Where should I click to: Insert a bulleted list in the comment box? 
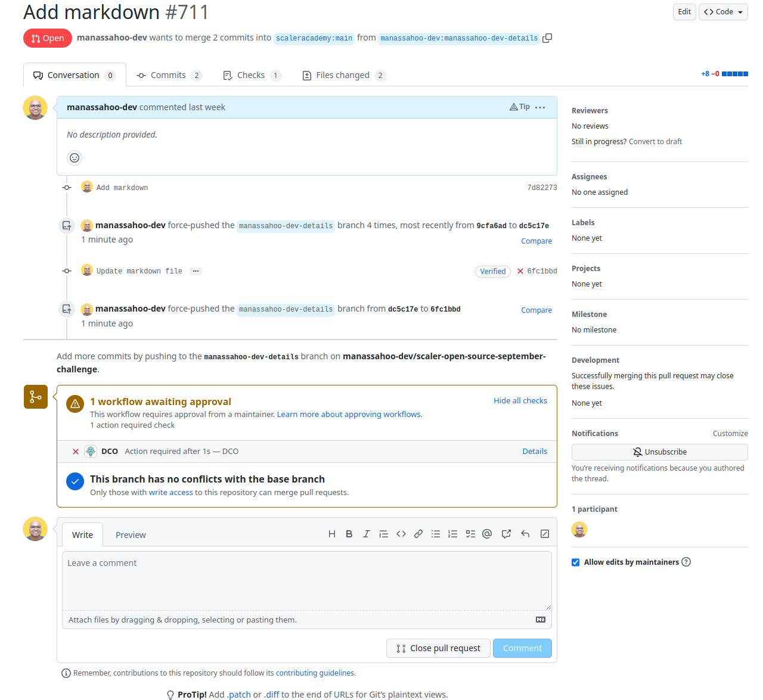pos(435,534)
